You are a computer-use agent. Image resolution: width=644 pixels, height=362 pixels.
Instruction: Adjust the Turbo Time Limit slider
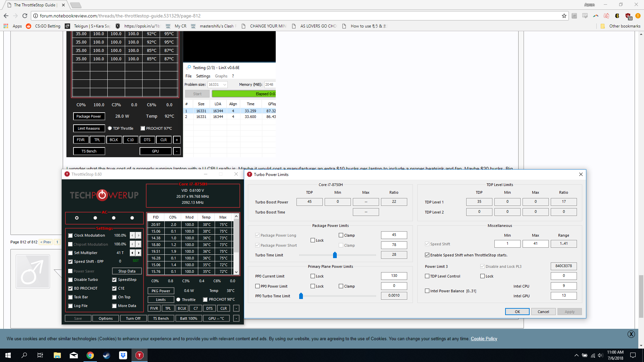[335, 255]
